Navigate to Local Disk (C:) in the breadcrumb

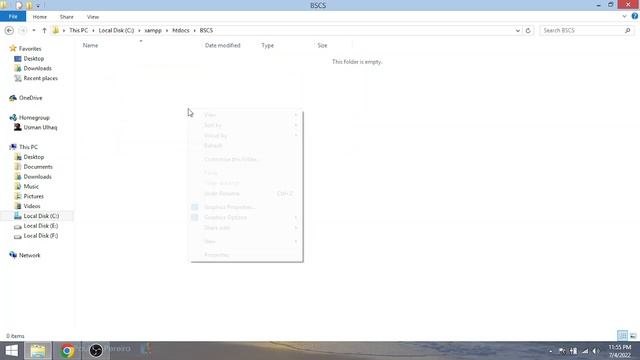pos(116,31)
